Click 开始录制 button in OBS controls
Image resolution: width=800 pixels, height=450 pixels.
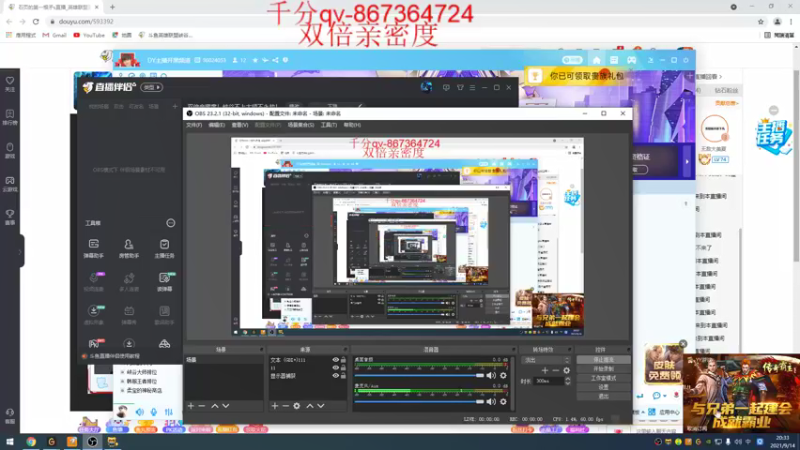(604, 369)
